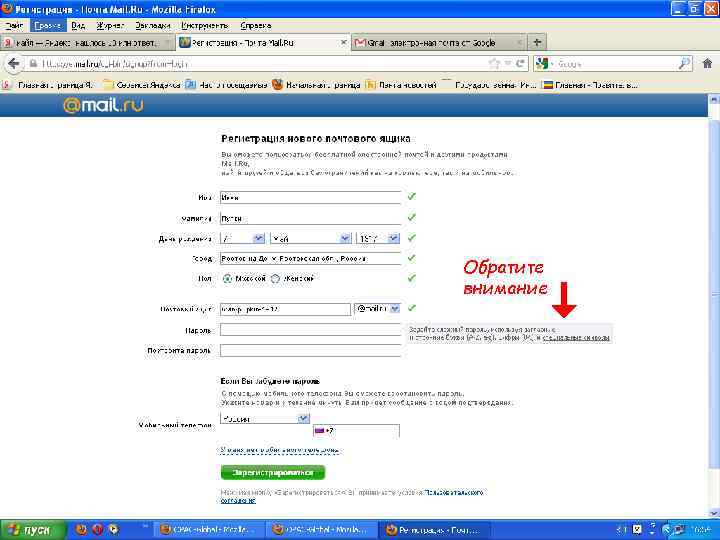This screenshot has width=720, height=540.
Task: Click the surname (Фамилия) field
Action: click(310, 218)
